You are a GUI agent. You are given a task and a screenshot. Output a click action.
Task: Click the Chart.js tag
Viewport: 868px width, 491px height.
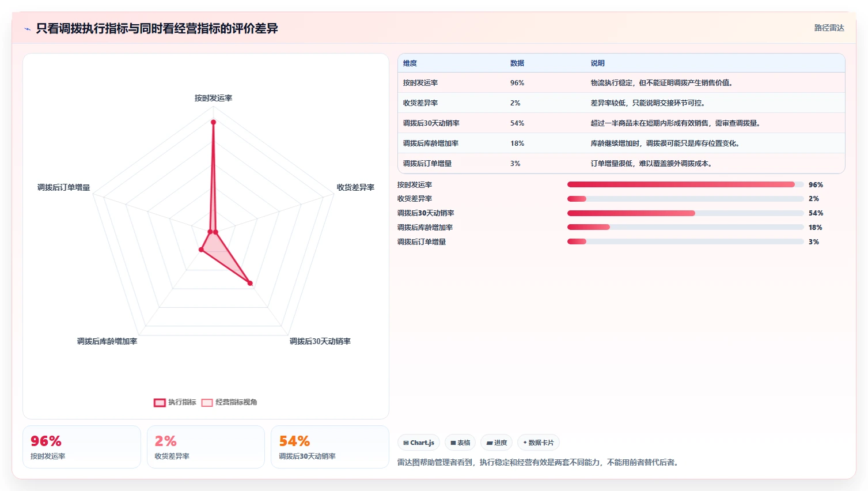point(419,443)
